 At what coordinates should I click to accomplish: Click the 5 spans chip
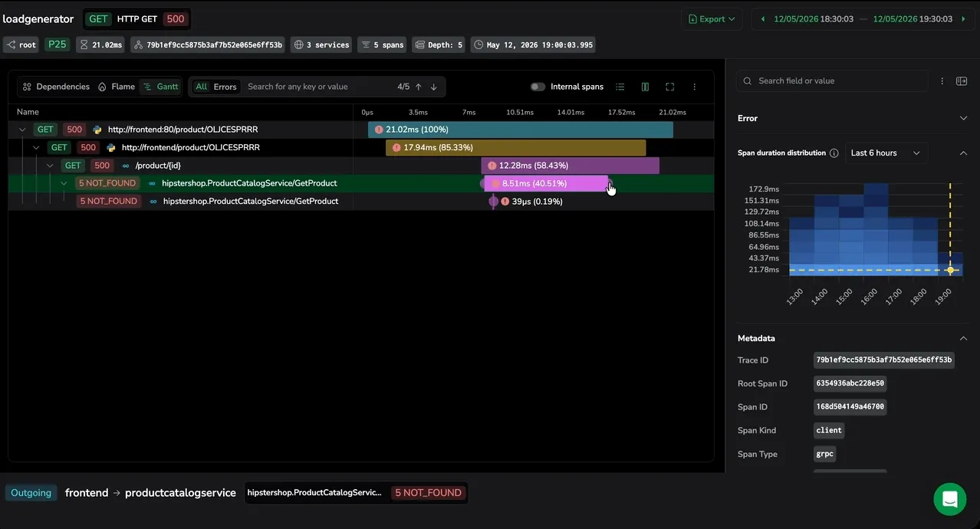[382, 45]
